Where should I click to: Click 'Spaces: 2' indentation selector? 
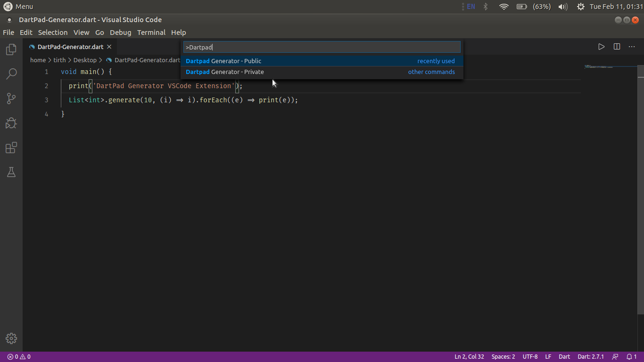[503, 357]
